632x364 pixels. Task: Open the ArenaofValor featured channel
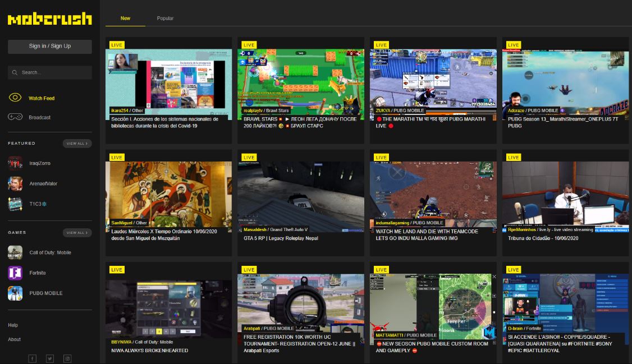[43, 183]
